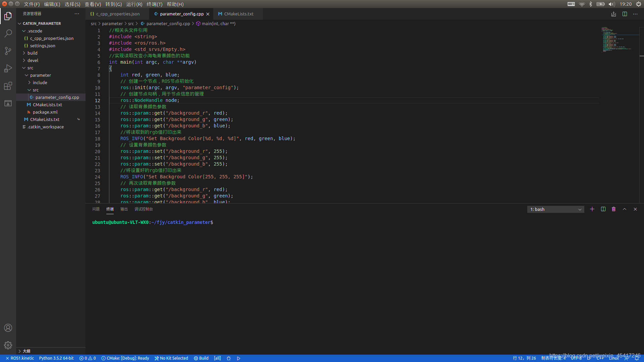
Task: Expand the outline section at sidebar bottom
Action: pos(51,351)
